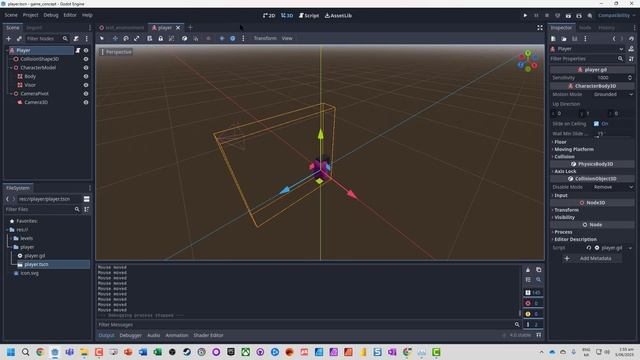Open the Shader Editor bottom tab
This screenshot has height=360, width=640.
pos(208,336)
